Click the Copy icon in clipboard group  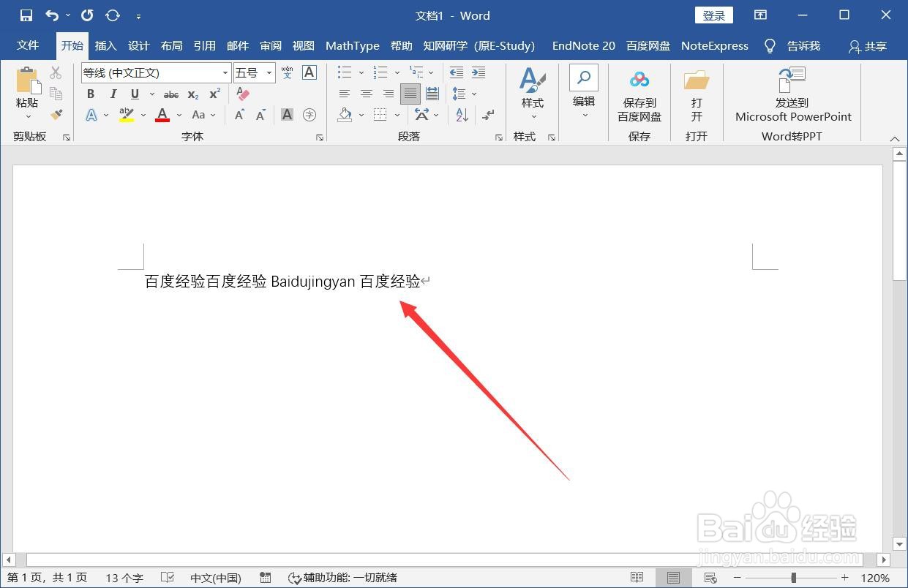pos(56,93)
